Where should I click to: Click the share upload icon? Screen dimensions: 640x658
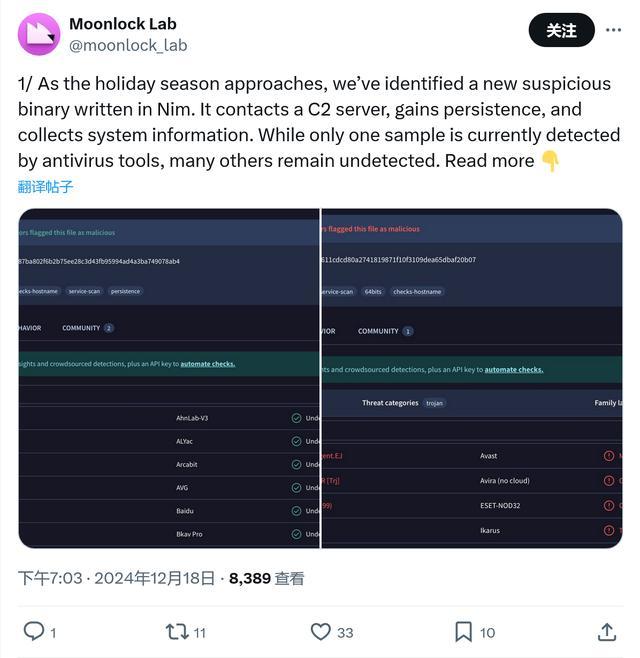coord(606,631)
